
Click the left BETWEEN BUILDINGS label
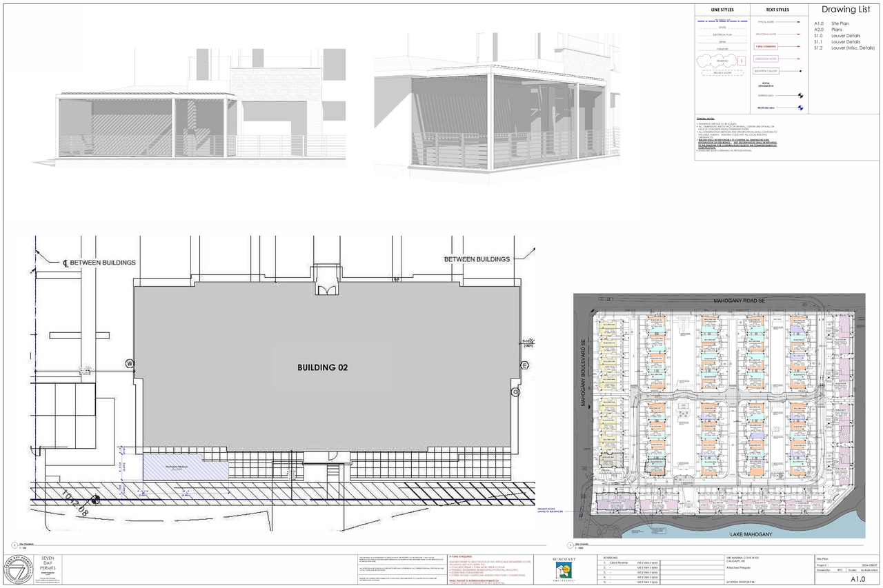click(103, 263)
